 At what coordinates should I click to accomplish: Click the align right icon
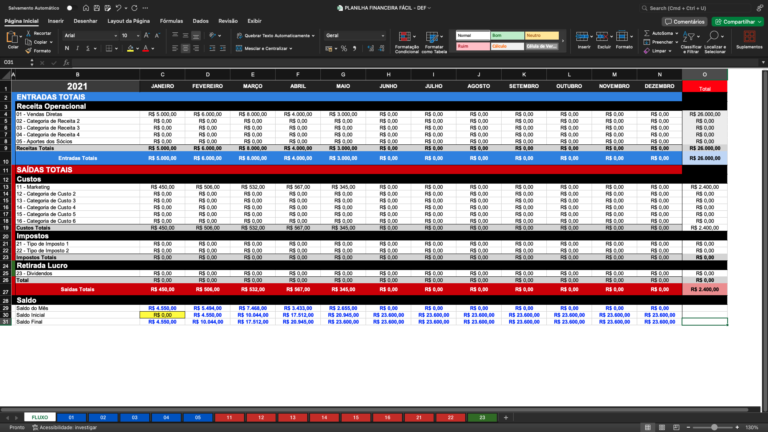pyautogui.click(x=196, y=48)
